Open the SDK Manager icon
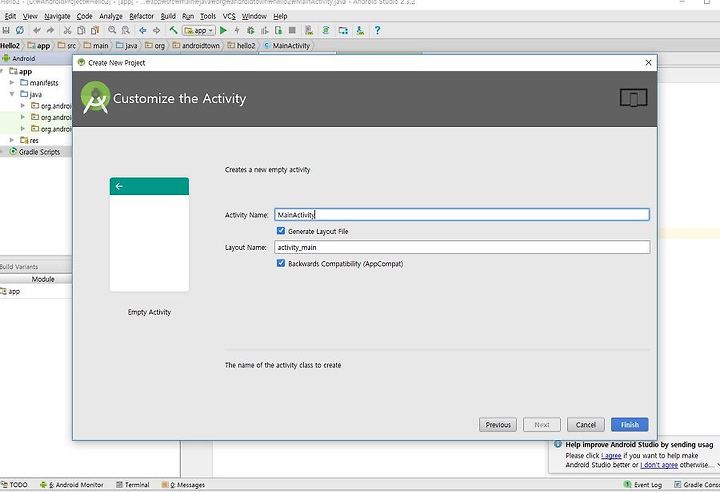 click(360, 30)
